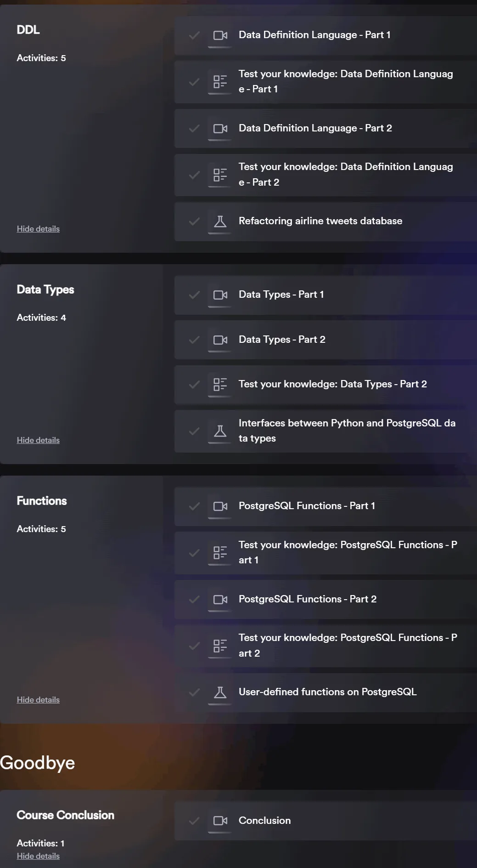Viewport: 477px width, 868px height.
Task: Open Refactoring airline tweets database lab
Action: click(x=325, y=221)
